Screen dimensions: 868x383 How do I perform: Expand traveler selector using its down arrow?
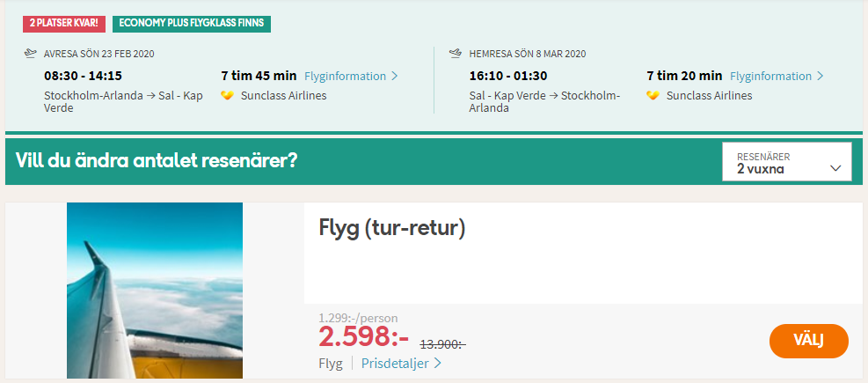pos(835,168)
